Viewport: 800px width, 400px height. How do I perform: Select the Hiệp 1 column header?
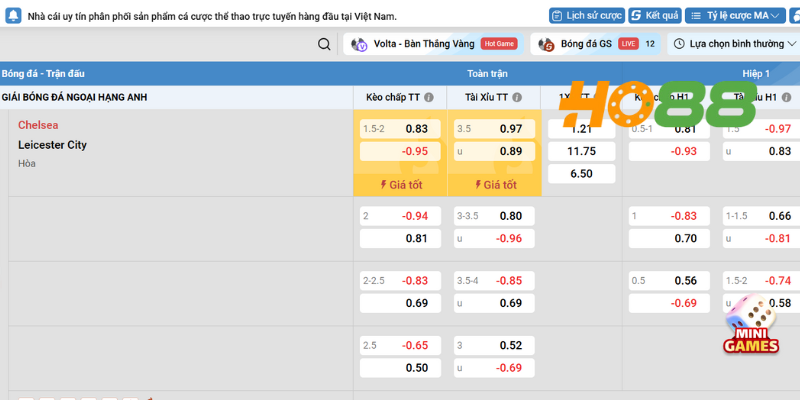coord(756,74)
